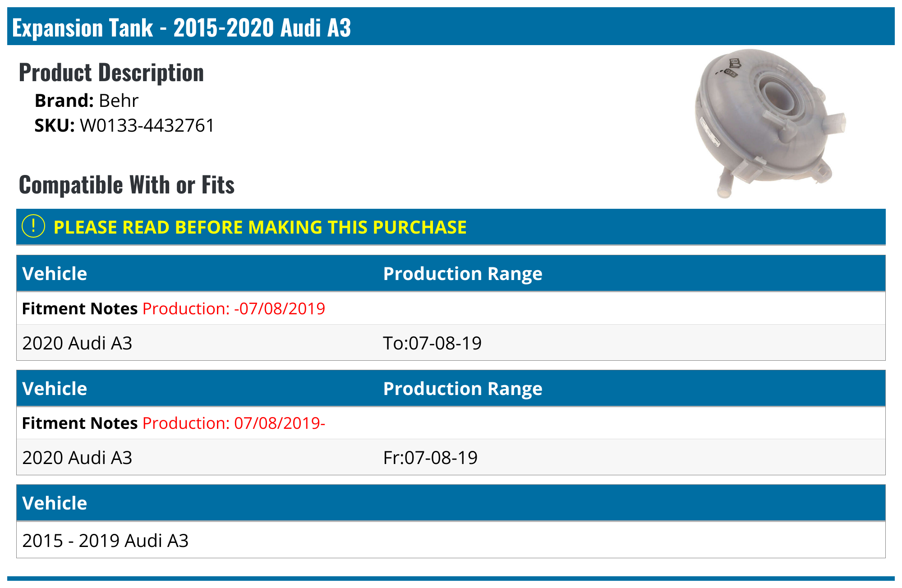
Task: Click the "Please read before making this purchase" banner text
Action: click(260, 227)
